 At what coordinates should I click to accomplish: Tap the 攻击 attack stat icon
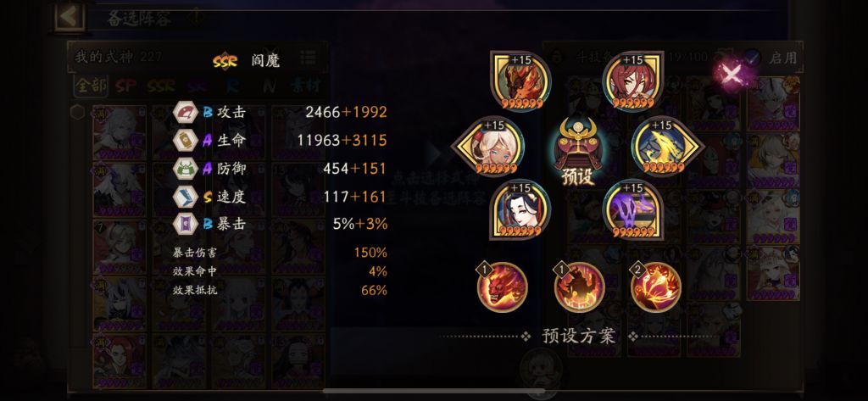pos(184,112)
